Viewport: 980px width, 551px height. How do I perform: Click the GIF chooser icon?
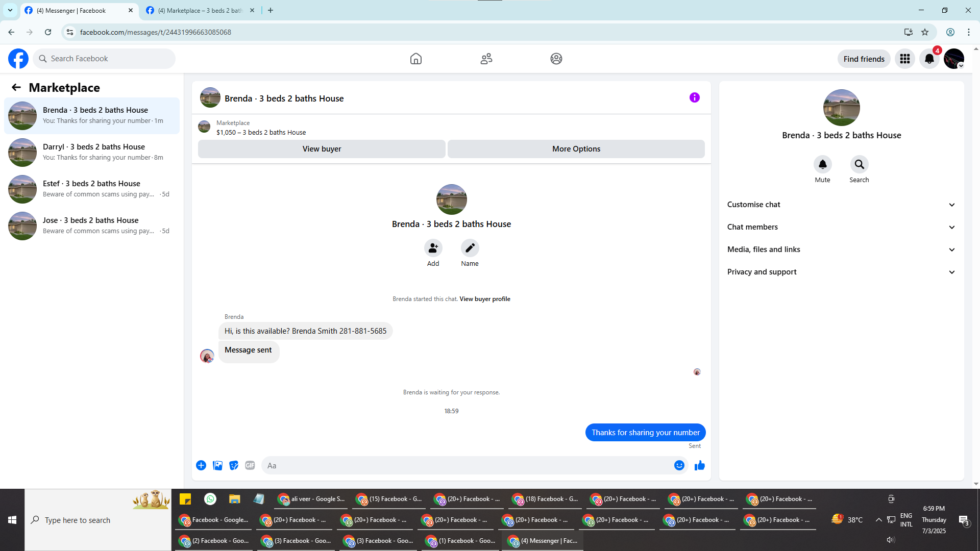(250, 465)
